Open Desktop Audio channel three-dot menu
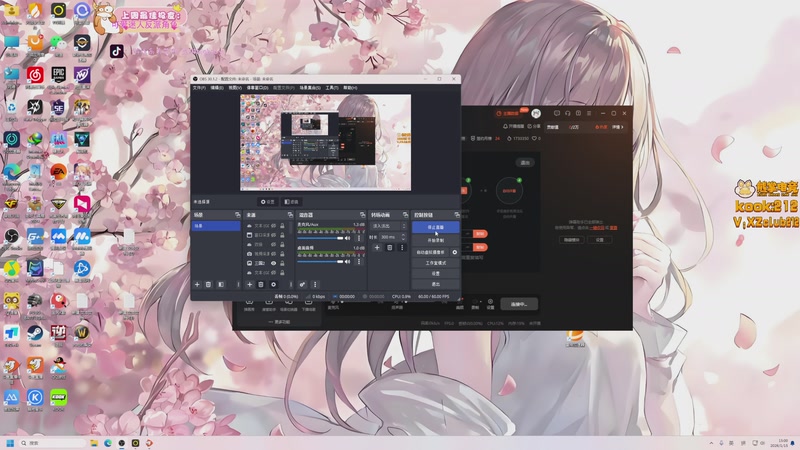 359,262
